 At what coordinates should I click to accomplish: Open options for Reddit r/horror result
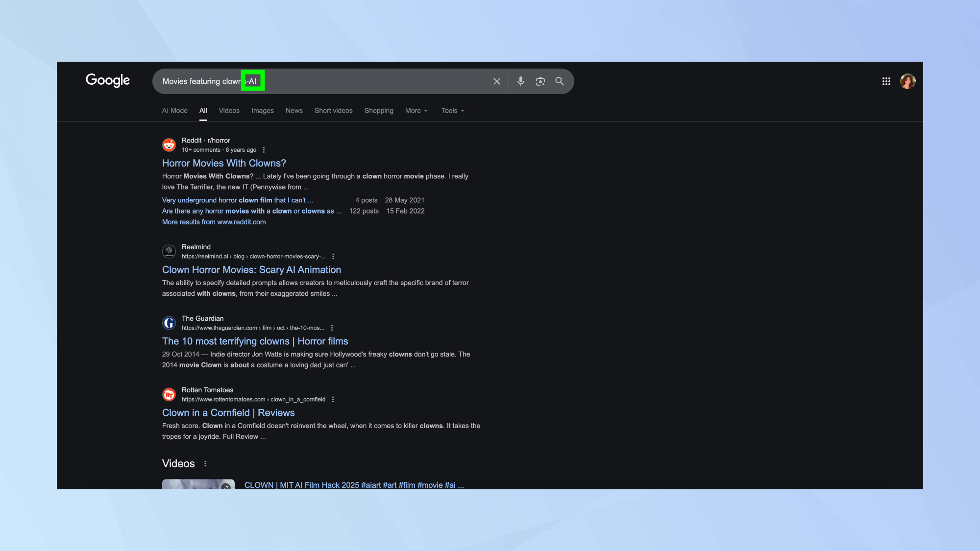pos(264,150)
